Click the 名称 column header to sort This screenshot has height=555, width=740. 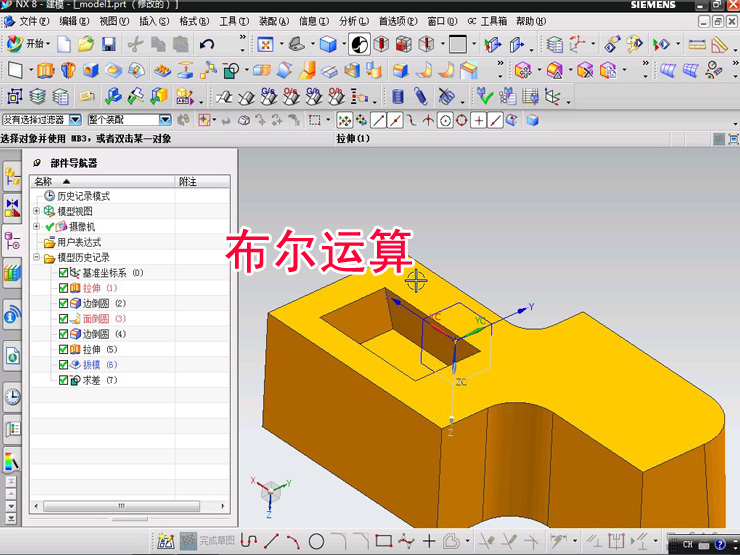[x=44, y=182]
